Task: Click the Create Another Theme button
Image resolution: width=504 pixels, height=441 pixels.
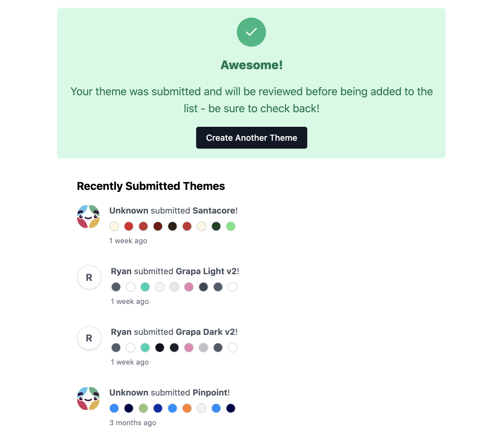Action: click(251, 138)
